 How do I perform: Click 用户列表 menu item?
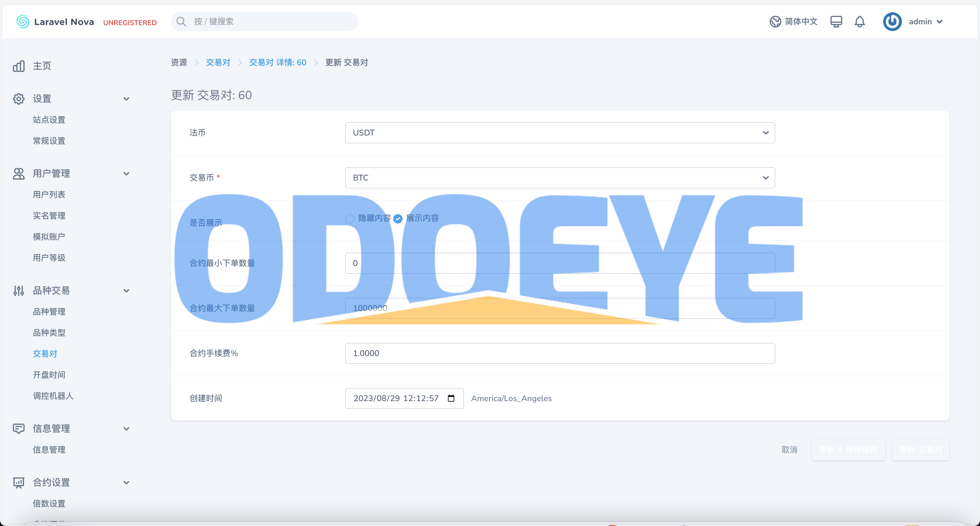pyautogui.click(x=48, y=194)
